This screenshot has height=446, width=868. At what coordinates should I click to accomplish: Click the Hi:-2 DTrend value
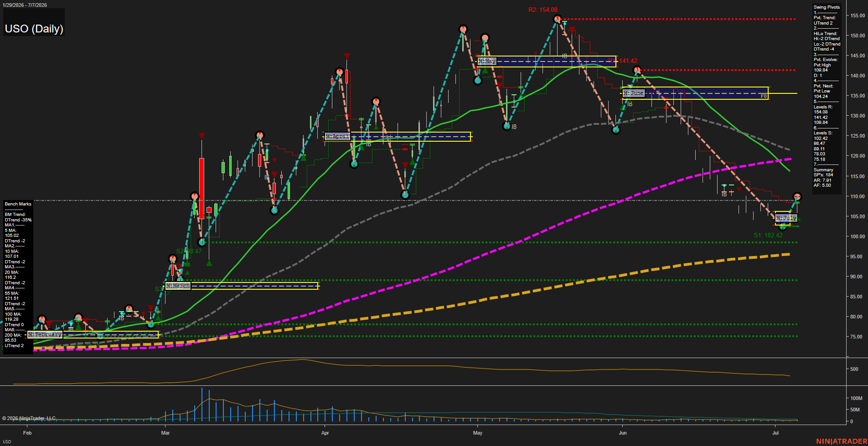pos(827,39)
